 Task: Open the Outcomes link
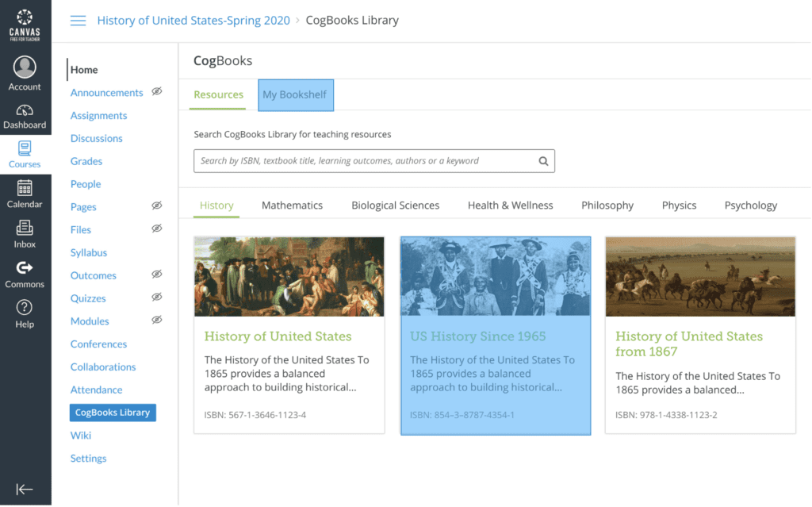click(x=94, y=275)
